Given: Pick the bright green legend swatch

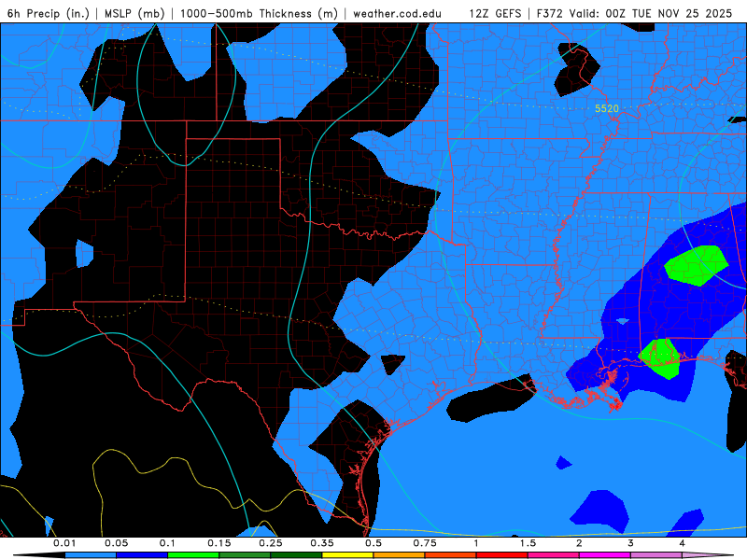Looking at the screenshot, I should [193, 555].
